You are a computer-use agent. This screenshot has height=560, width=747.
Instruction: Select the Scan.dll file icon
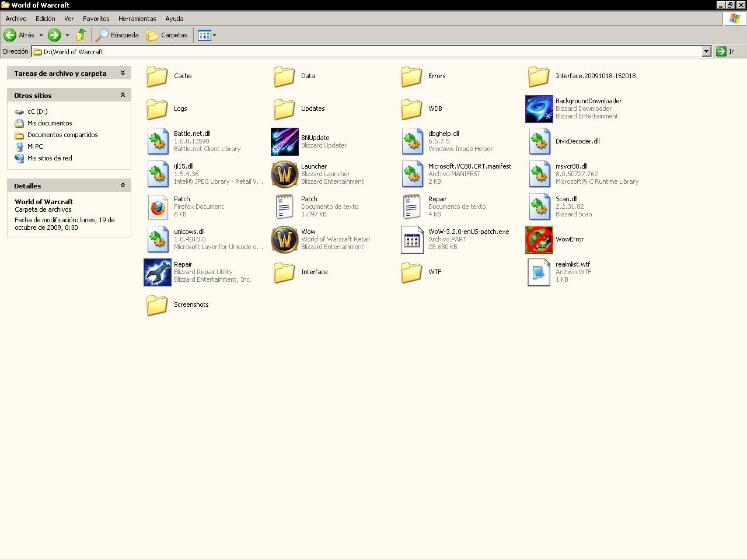point(539,207)
